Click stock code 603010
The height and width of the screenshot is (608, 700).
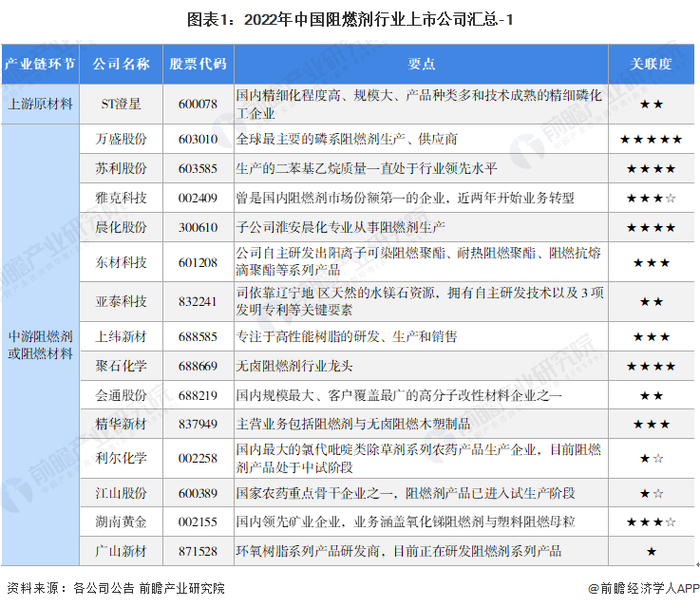[x=198, y=139]
